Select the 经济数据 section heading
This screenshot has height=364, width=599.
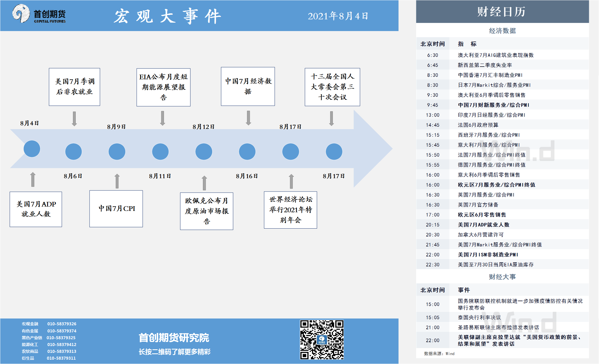(x=502, y=31)
